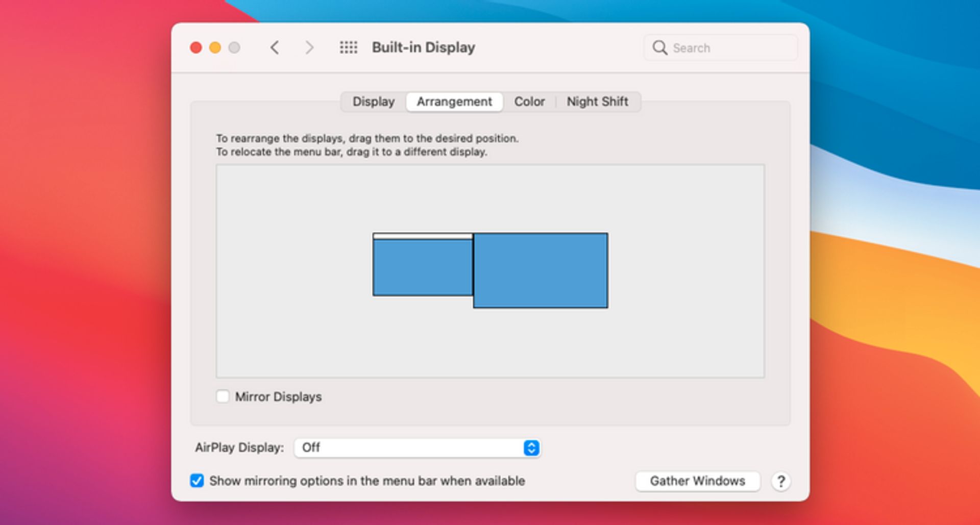
Task: Open the Color tab
Action: (x=529, y=102)
